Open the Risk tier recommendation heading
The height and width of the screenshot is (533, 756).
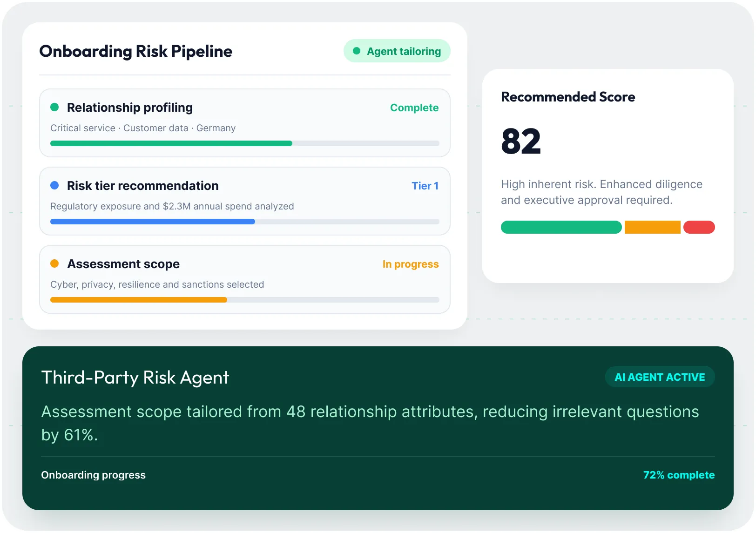(142, 186)
